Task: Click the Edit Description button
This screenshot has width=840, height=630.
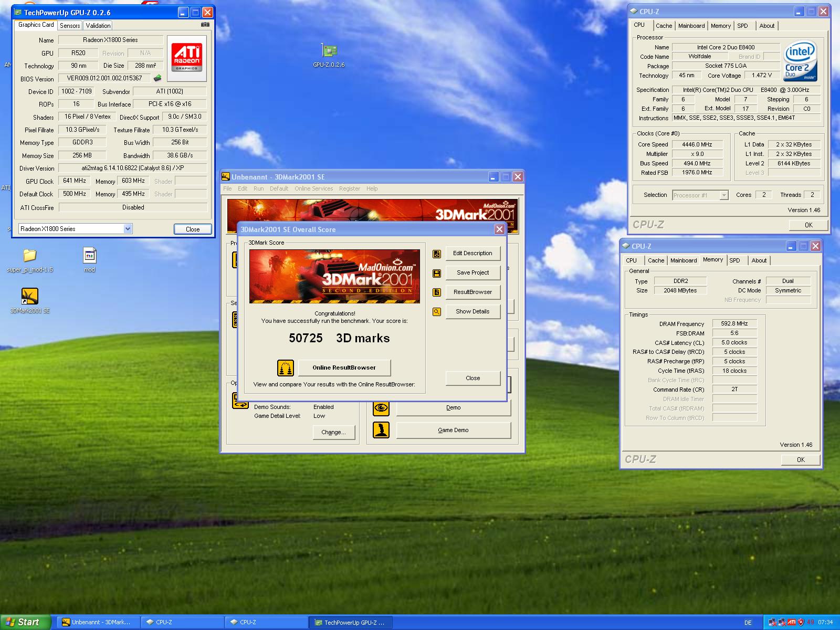Action: tap(472, 253)
